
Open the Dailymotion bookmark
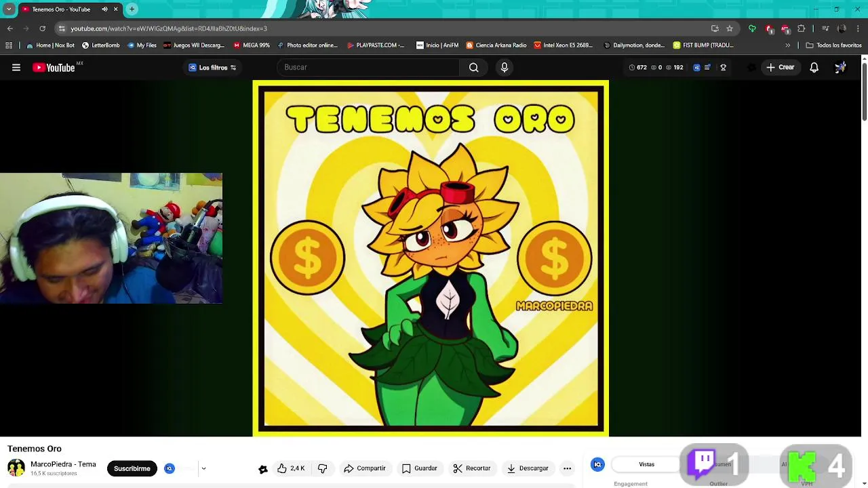pos(634,45)
